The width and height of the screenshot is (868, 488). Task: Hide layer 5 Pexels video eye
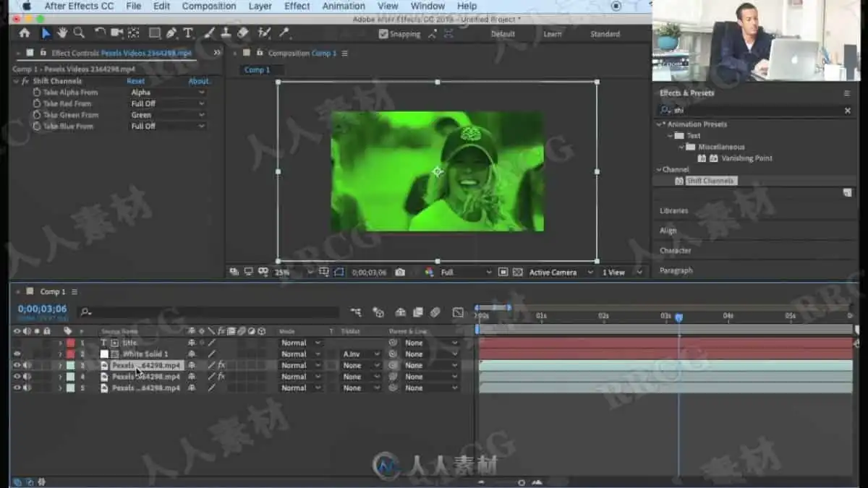click(x=17, y=388)
